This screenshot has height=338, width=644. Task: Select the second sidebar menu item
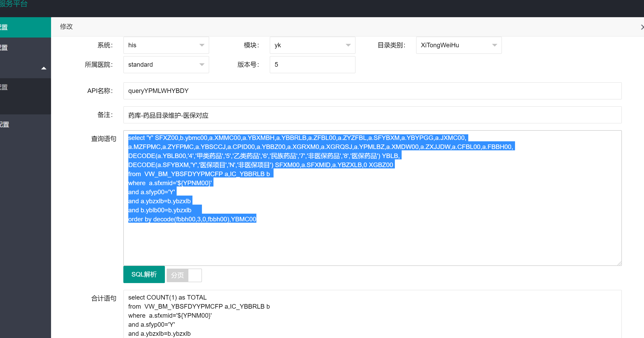(25, 47)
